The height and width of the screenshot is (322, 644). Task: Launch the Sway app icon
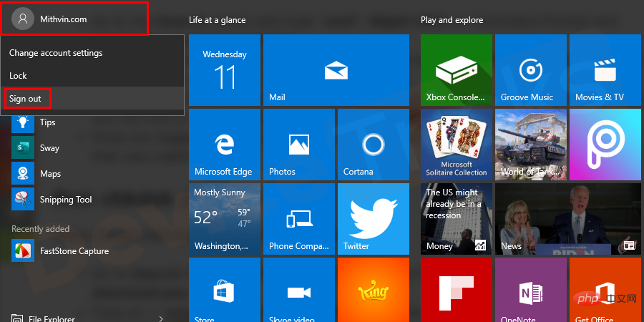(x=23, y=148)
